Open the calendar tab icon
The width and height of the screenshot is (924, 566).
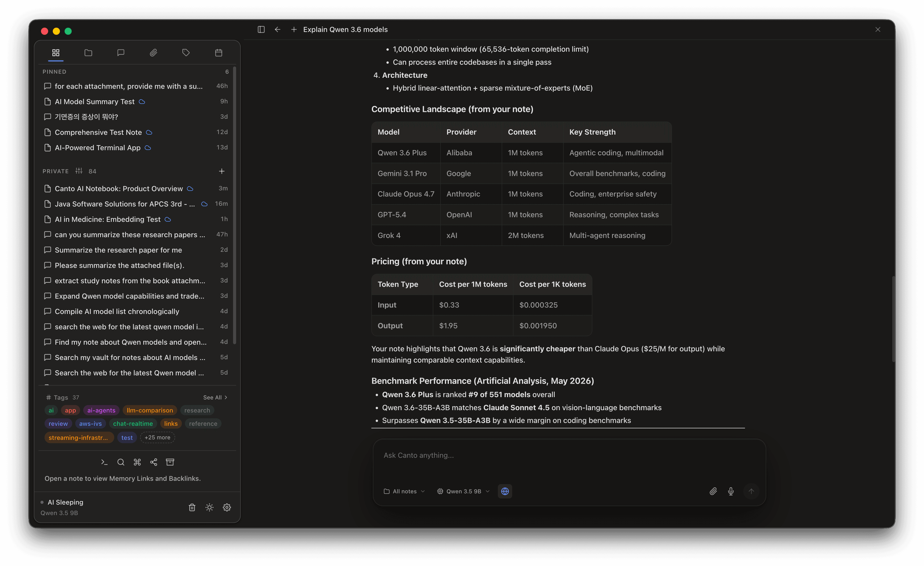pyautogui.click(x=219, y=53)
